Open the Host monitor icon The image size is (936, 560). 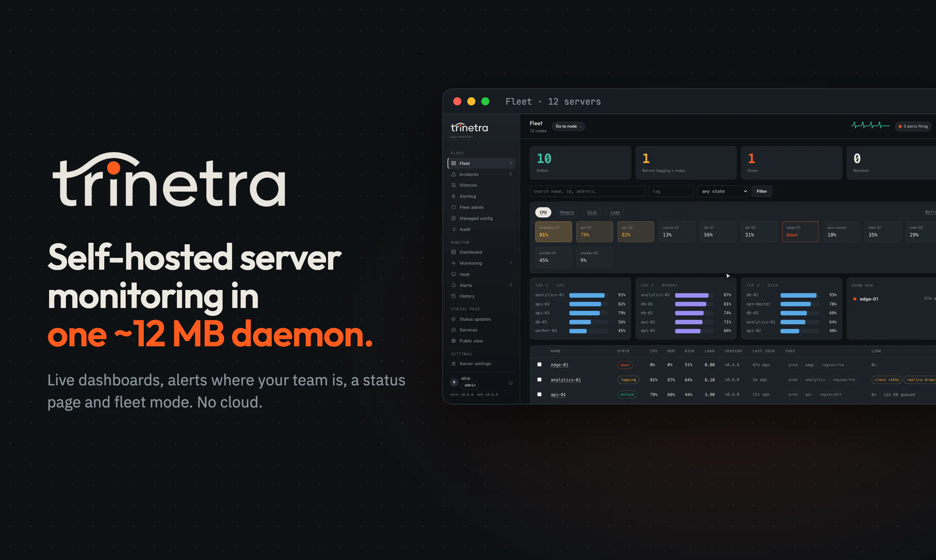(x=454, y=274)
